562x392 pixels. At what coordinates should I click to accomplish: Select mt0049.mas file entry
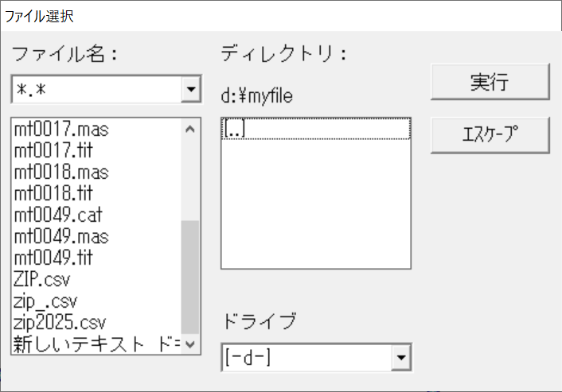(61, 236)
